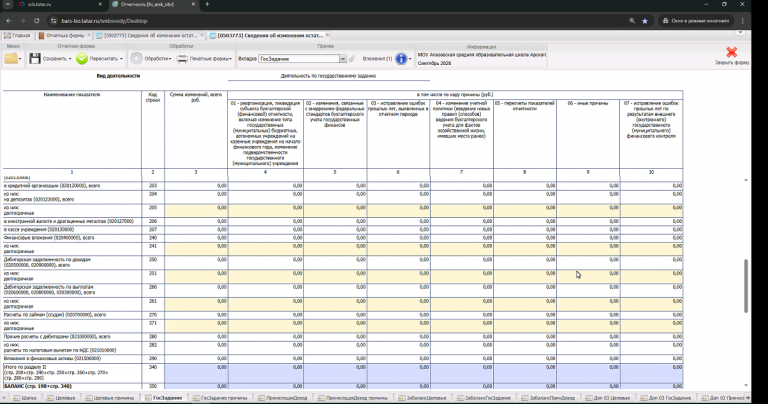This screenshot has height=404, width=768.
Task: Click the blue information icon
Action: (x=401, y=58)
